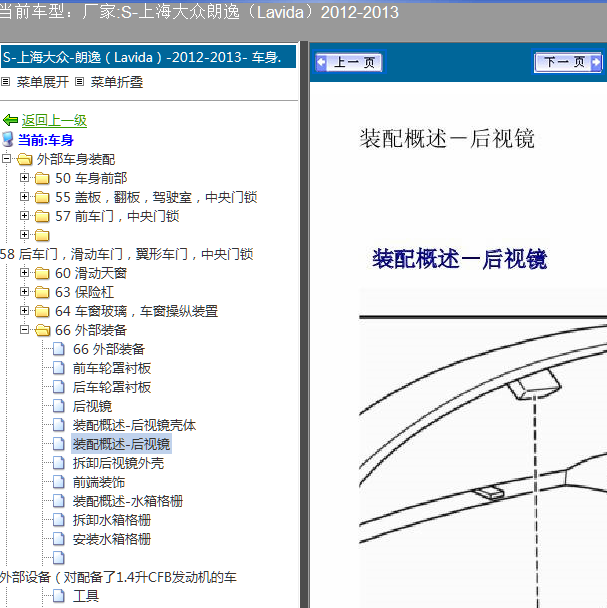Expand the 50 车身前部 folder
The image size is (607, 608).
point(24,178)
